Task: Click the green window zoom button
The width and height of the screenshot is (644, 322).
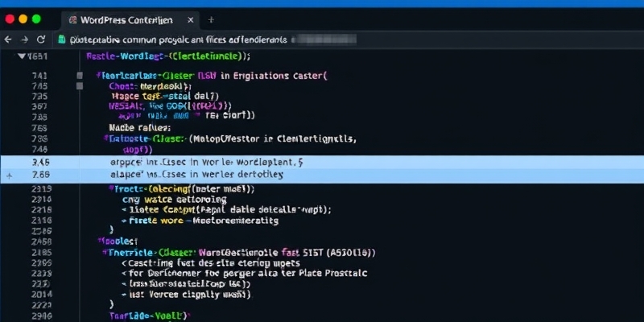Action: [x=37, y=19]
